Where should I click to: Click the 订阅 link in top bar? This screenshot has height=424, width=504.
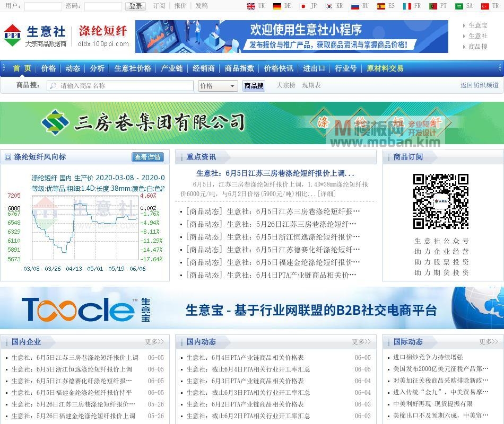(x=159, y=6)
